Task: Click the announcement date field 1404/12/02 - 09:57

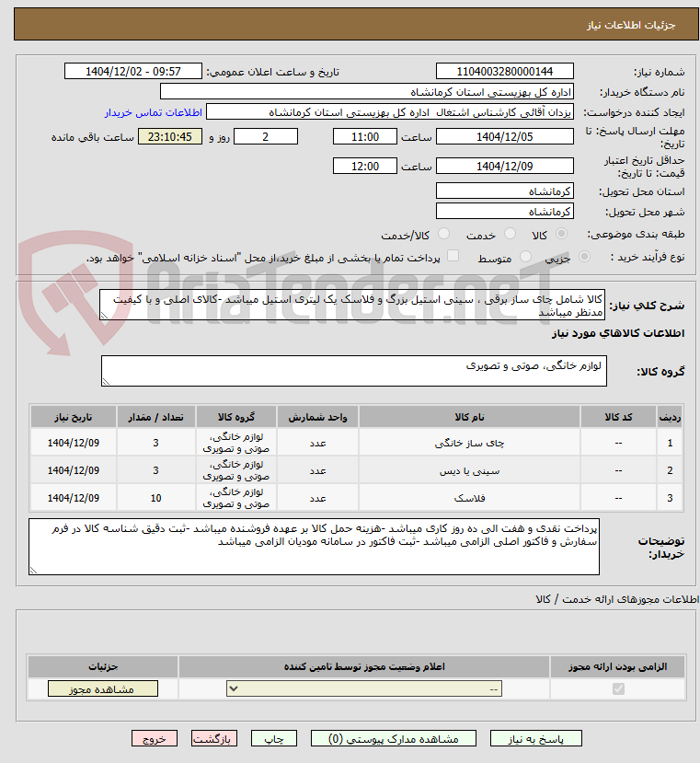Action: coord(132,72)
